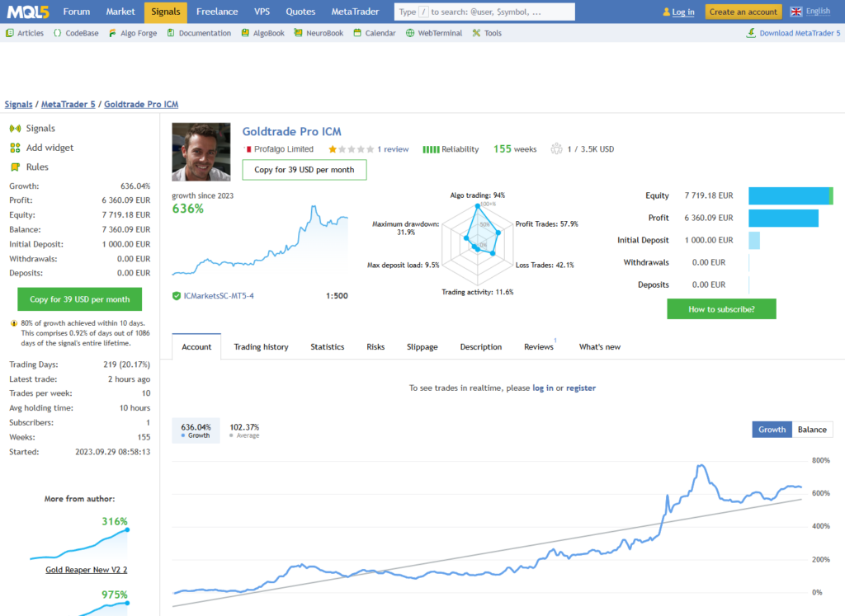Click the MQL5 logo

28,12
